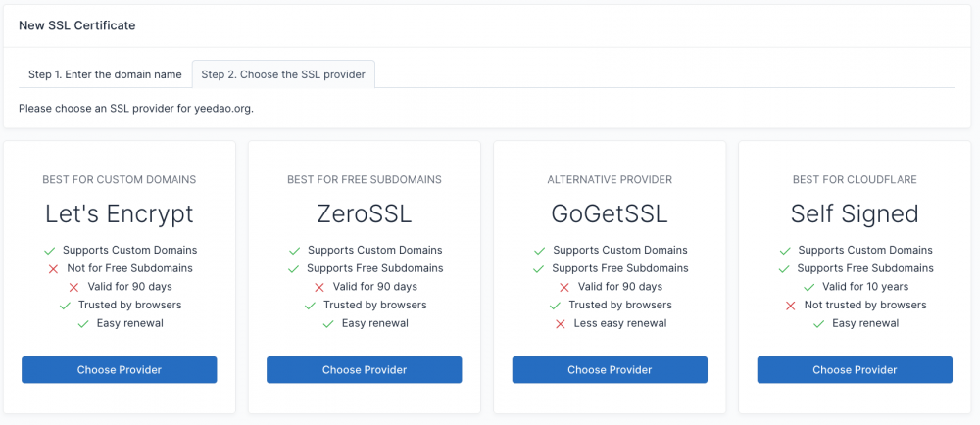Click red X beside Self Signed Not trusted by browsers
This screenshot has height=425, width=980.
791,306
